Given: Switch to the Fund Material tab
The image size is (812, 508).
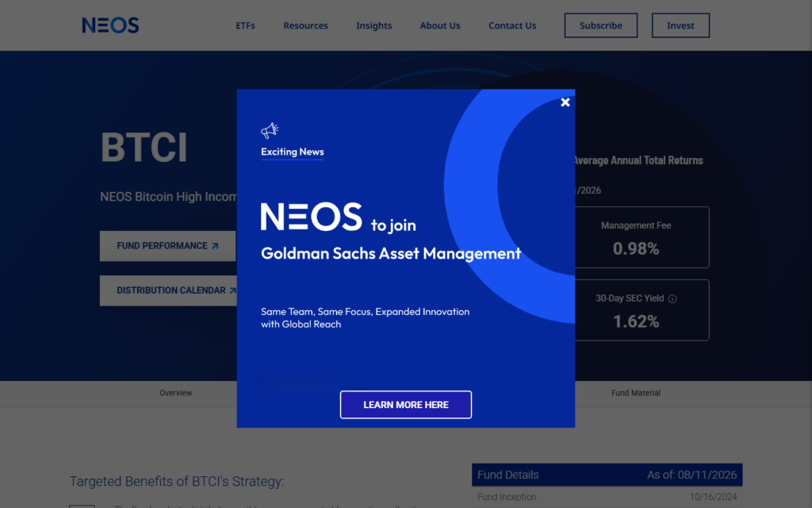Looking at the screenshot, I should [635, 393].
